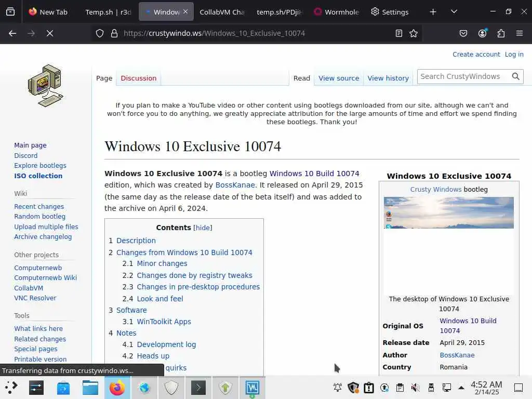532x399 pixels.
Task: Open the system monitor taskbar icon
Action: (252, 388)
